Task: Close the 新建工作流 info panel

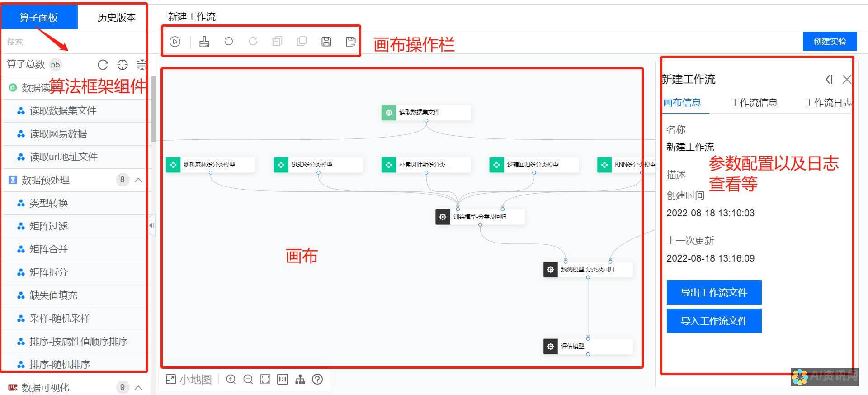Action: [847, 80]
